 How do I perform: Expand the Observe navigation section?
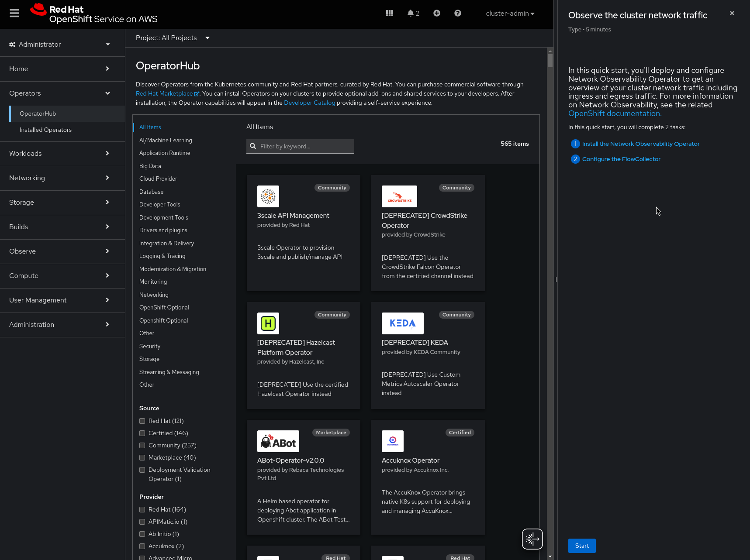coord(62,251)
